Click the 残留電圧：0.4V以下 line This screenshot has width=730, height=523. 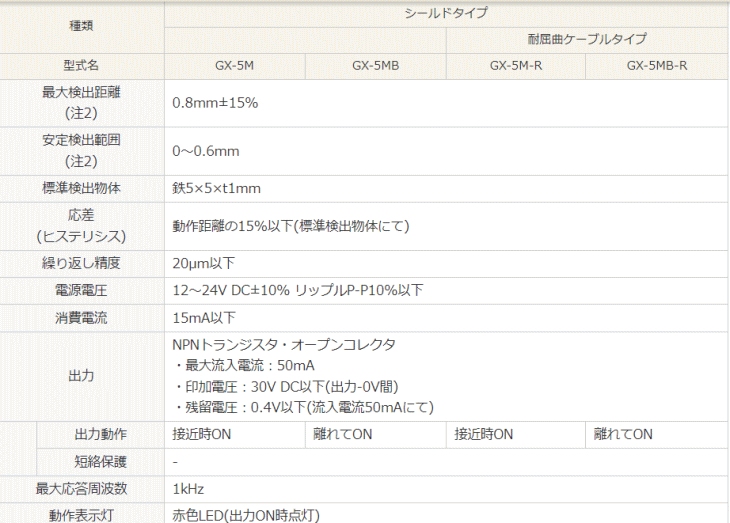(x=304, y=408)
